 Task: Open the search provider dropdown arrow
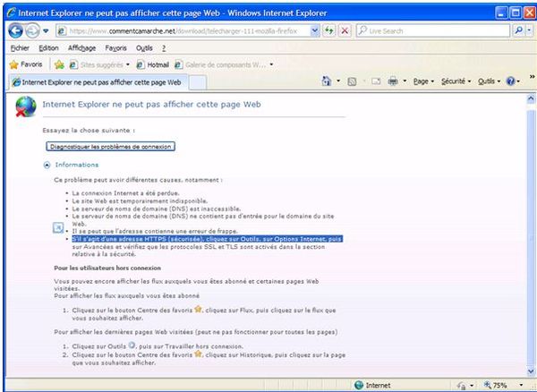point(529,30)
